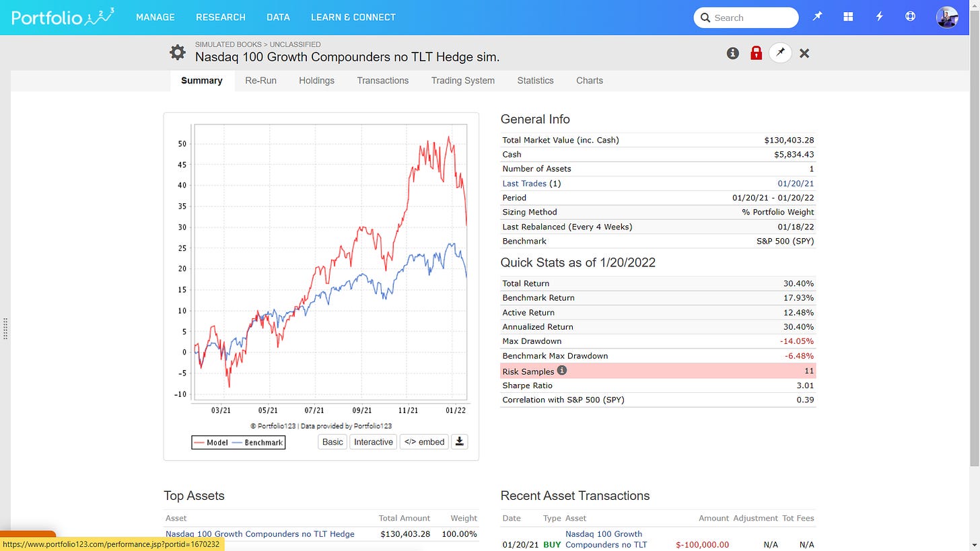Click the red lock icon
The image size is (980, 551).
click(756, 53)
